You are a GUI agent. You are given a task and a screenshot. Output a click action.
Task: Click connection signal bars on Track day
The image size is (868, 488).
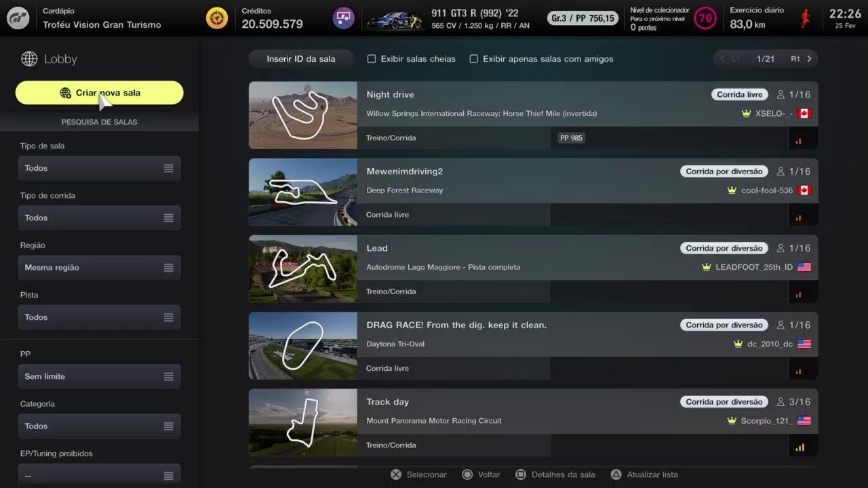click(800, 447)
